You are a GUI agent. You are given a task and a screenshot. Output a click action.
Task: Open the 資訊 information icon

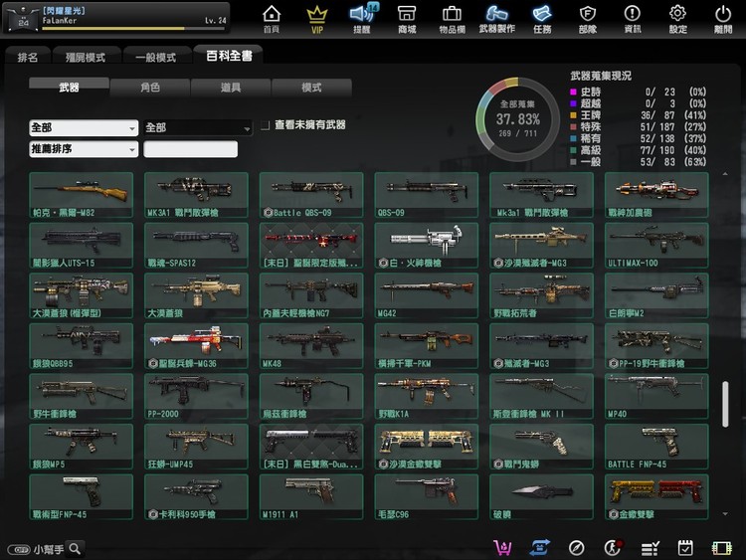click(x=633, y=19)
